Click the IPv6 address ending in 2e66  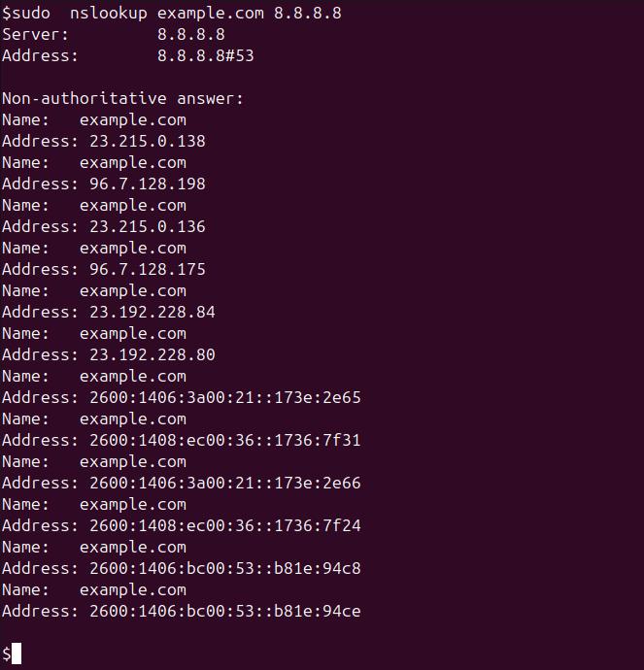pos(224,483)
